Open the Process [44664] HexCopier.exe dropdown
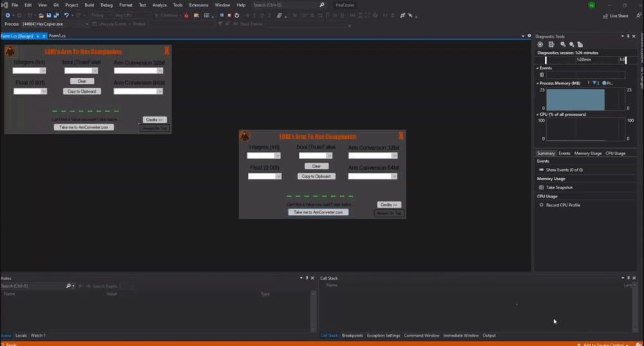 [87, 24]
